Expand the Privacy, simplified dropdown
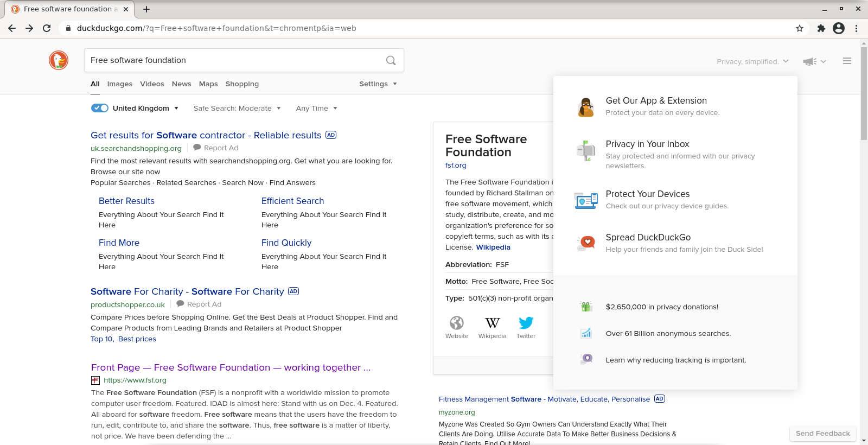The image size is (868, 445). pyautogui.click(x=752, y=61)
